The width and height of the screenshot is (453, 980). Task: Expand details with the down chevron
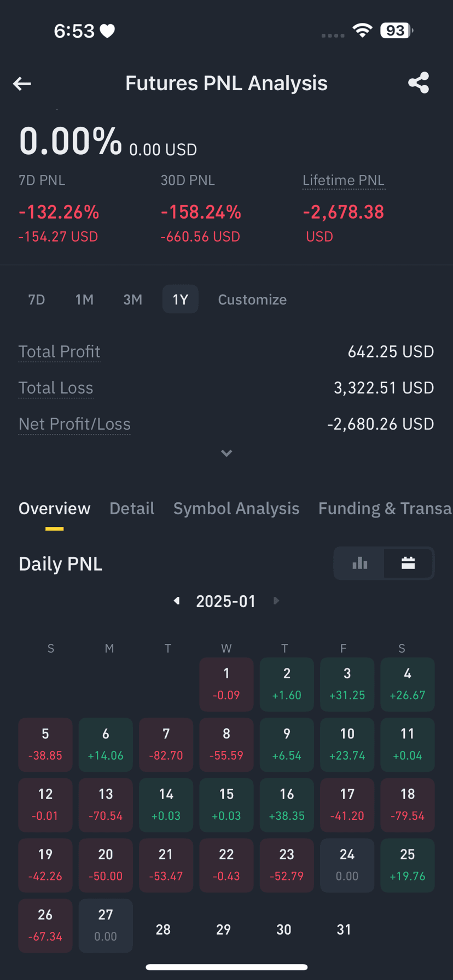(226, 453)
